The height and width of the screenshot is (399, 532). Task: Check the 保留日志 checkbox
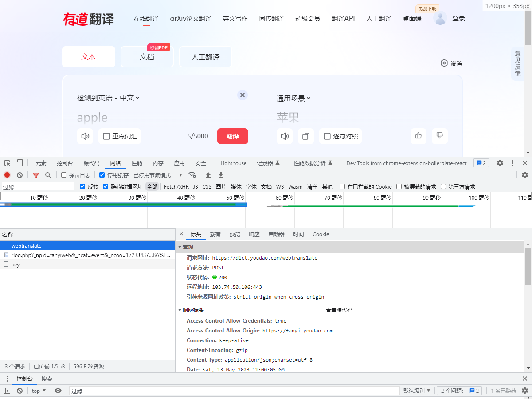click(64, 175)
